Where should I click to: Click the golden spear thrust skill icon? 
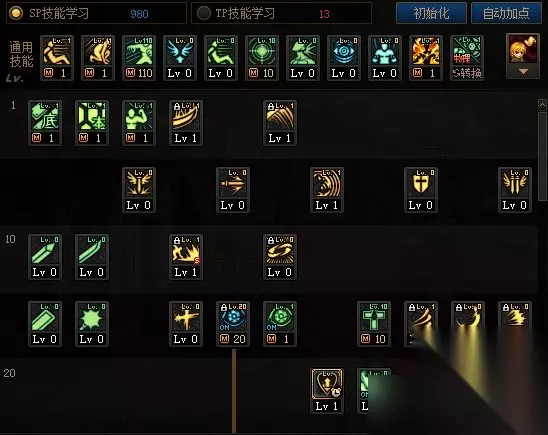pos(233,190)
